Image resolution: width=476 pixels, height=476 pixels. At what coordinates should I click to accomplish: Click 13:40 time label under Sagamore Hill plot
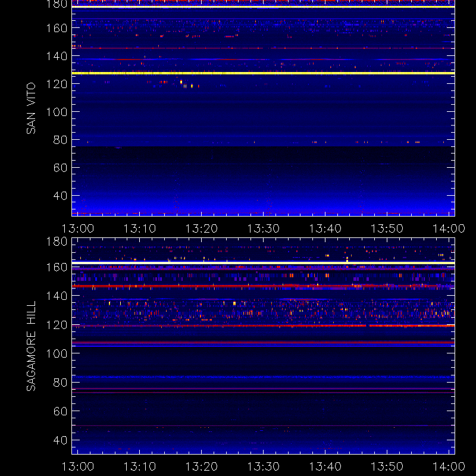(x=325, y=466)
